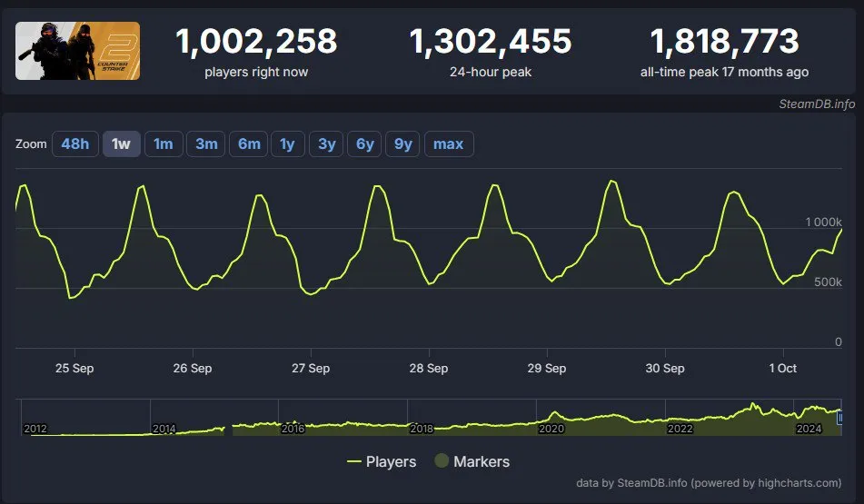The height and width of the screenshot is (504, 864).
Task: Select the 1w zoom range
Action: [x=121, y=144]
